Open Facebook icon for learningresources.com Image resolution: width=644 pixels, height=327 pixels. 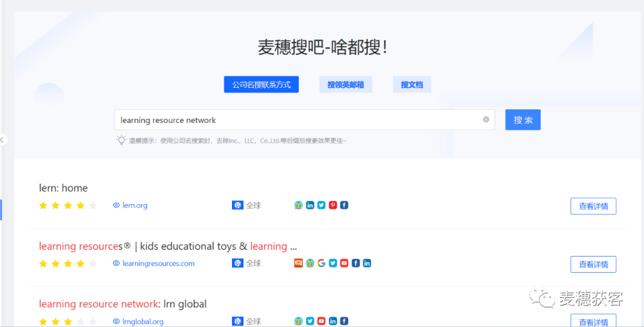[355, 263]
